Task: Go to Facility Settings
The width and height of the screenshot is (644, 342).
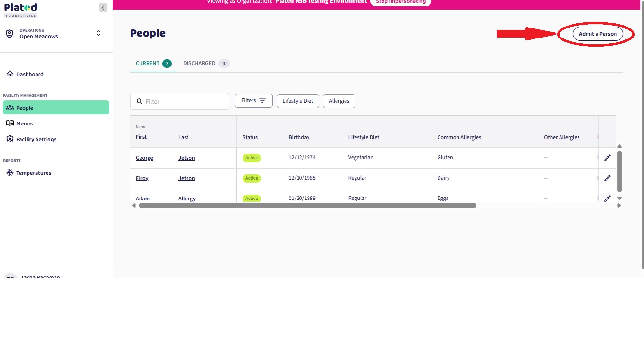Action: pyautogui.click(x=36, y=139)
